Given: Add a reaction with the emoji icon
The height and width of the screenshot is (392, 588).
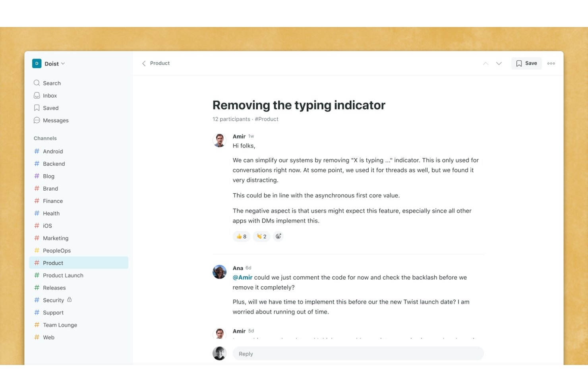Looking at the screenshot, I should coord(279,236).
